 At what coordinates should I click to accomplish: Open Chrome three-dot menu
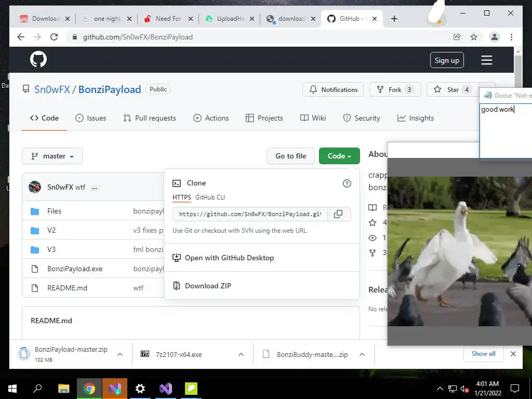pos(511,37)
